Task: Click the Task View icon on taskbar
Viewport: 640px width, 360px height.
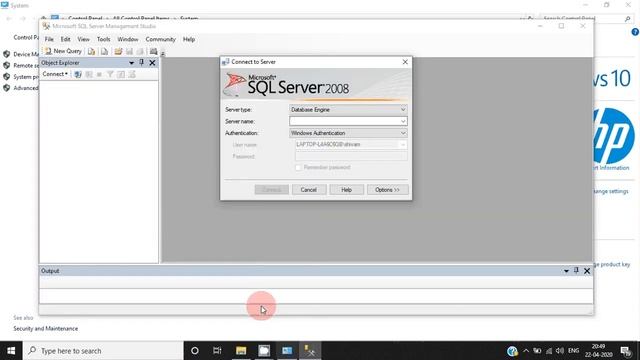Action: click(x=217, y=351)
